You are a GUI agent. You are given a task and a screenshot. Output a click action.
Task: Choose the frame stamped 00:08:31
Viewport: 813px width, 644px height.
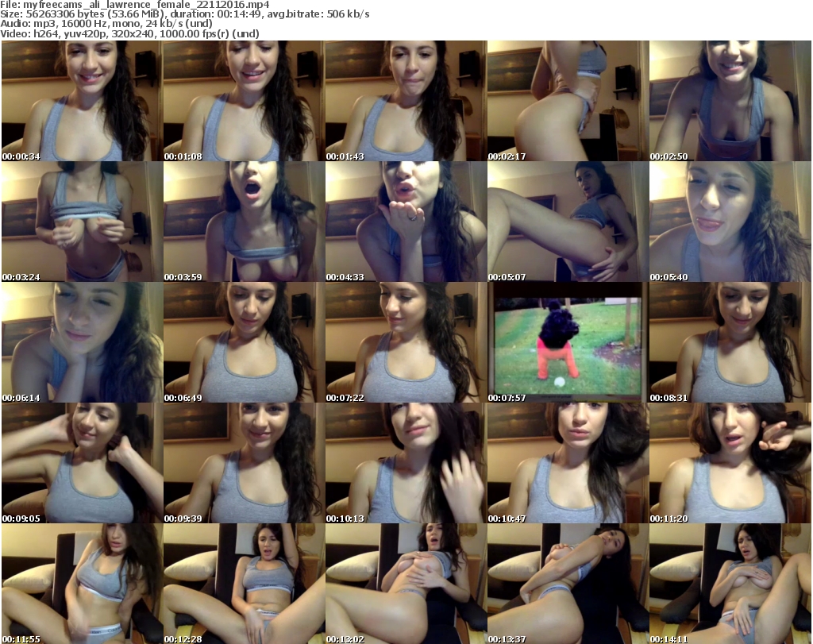pyautogui.click(x=730, y=342)
